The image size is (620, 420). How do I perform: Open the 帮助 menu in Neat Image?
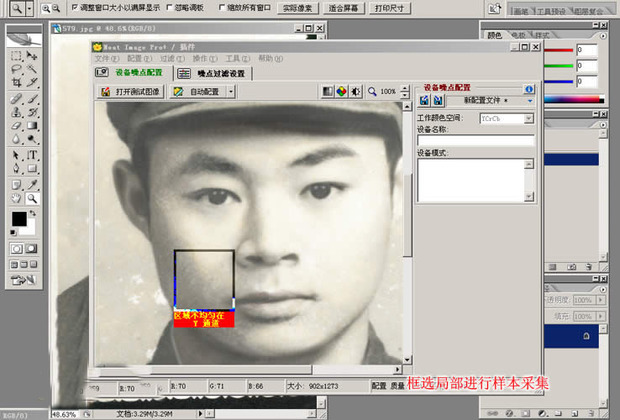tap(264, 59)
